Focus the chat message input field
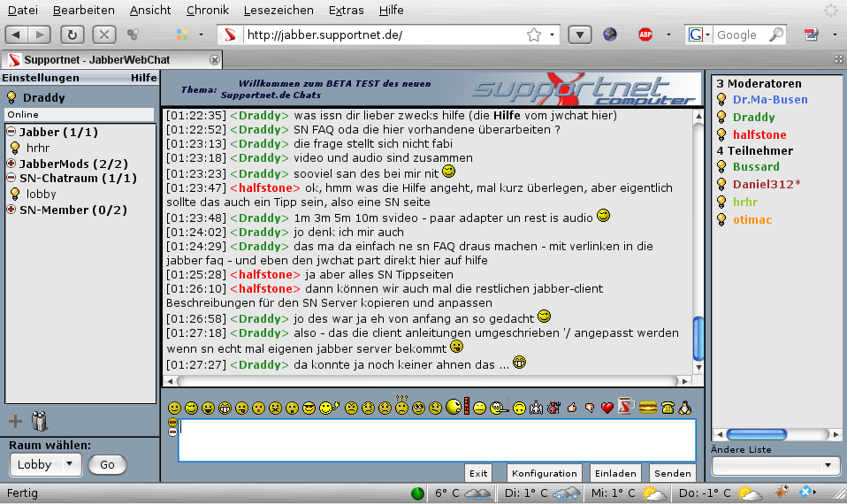The image size is (847, 504). coord(437,439)
